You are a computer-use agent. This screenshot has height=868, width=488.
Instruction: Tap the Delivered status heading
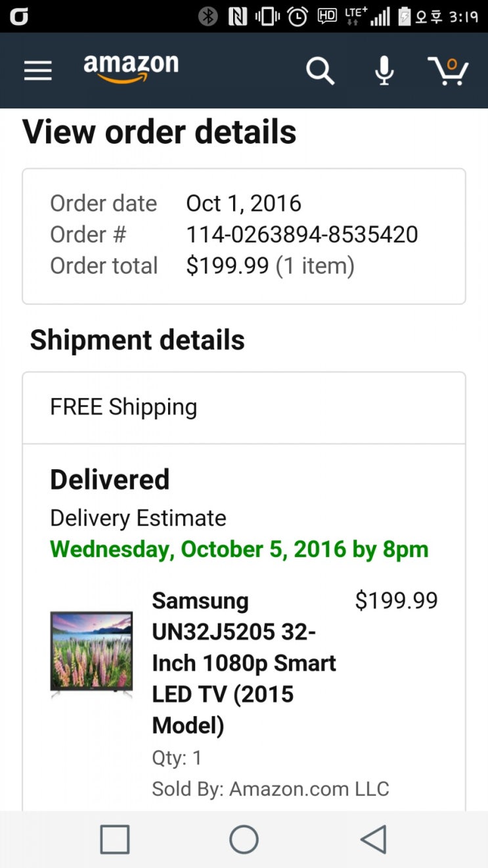tap(110, 480)
